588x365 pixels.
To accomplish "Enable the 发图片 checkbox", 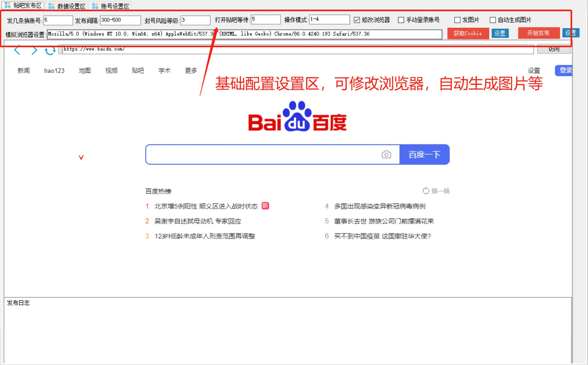I will 457,20.
